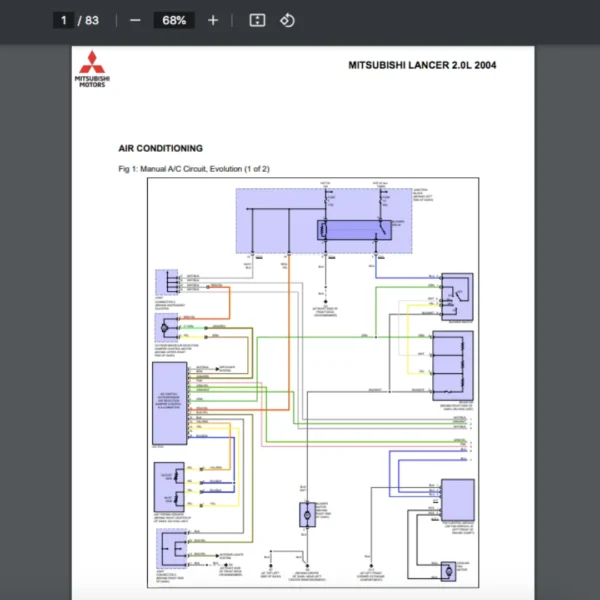Select the current page number field
Viewport: 600px width, 600px height.
tap(63, 20)
